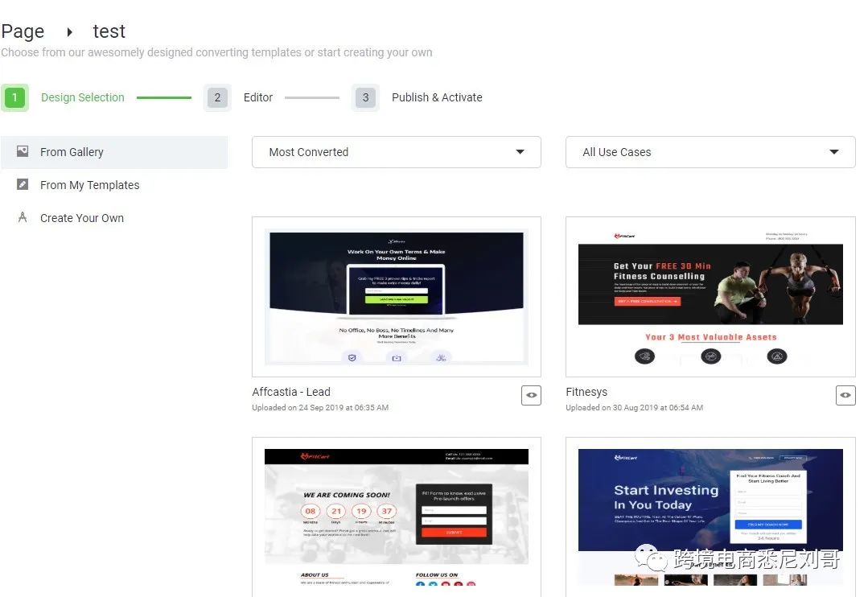
Task: Click the step 2 Editor number badge
Action: click(217, 97)
